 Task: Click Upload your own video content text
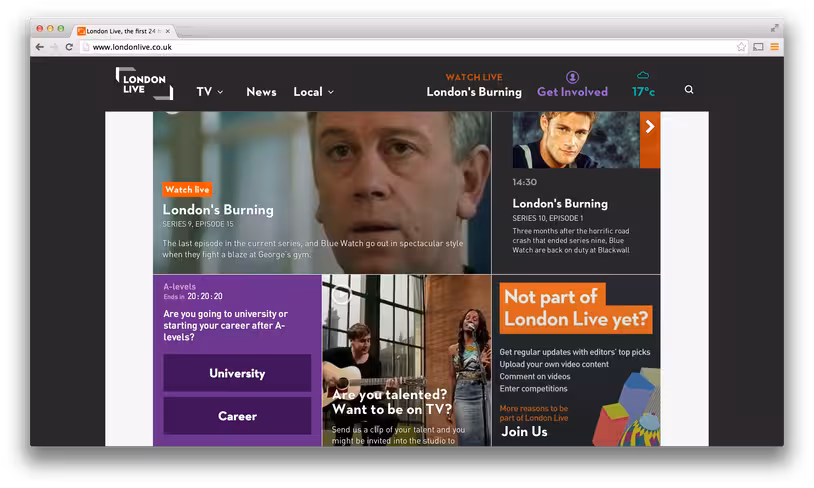[554, 364]
